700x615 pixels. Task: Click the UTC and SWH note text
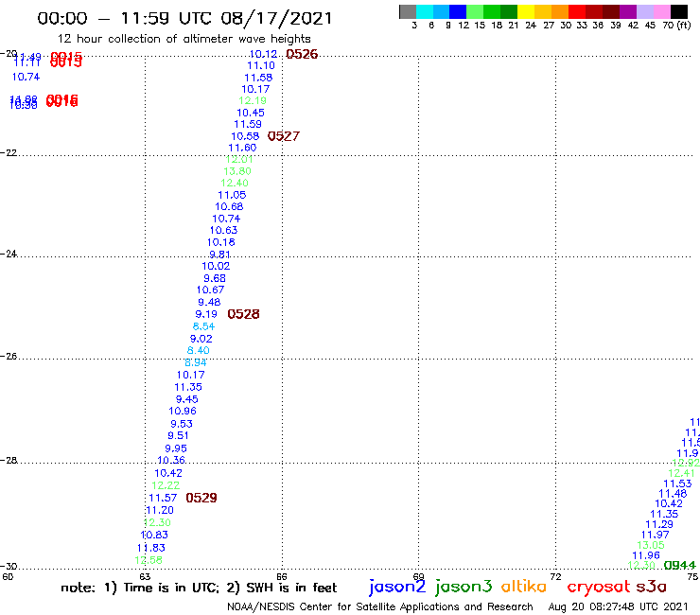point(199,588)
